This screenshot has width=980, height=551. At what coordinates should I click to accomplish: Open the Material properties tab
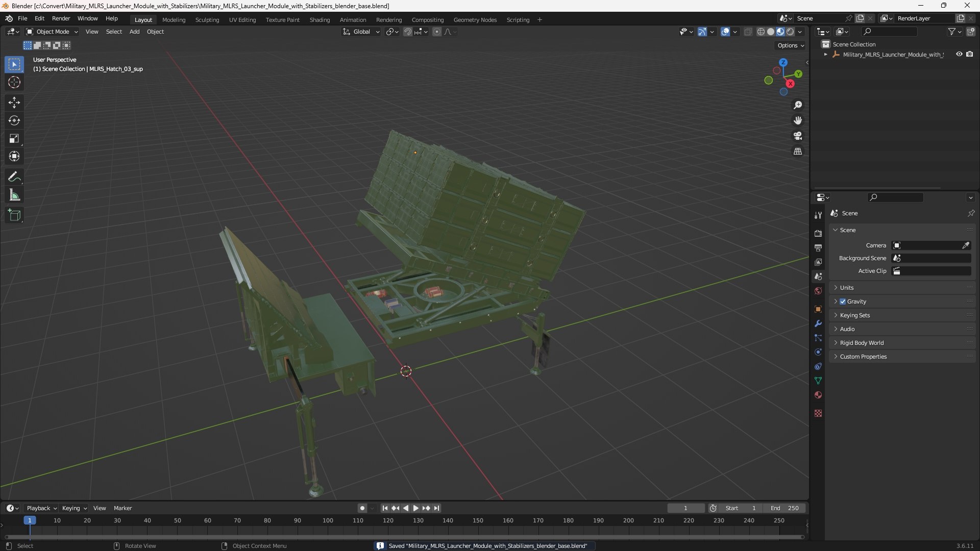(818, 395)
